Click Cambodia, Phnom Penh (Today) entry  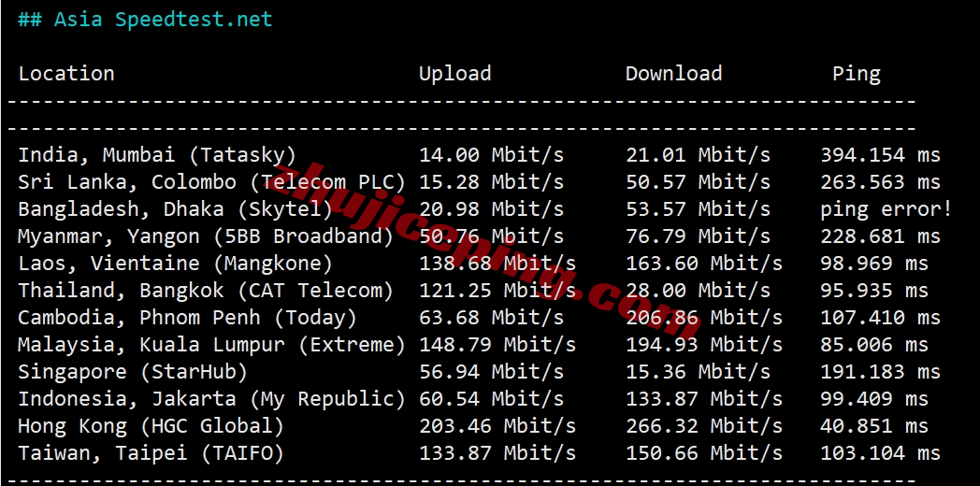pyautogui.click(x=188, y=318)
